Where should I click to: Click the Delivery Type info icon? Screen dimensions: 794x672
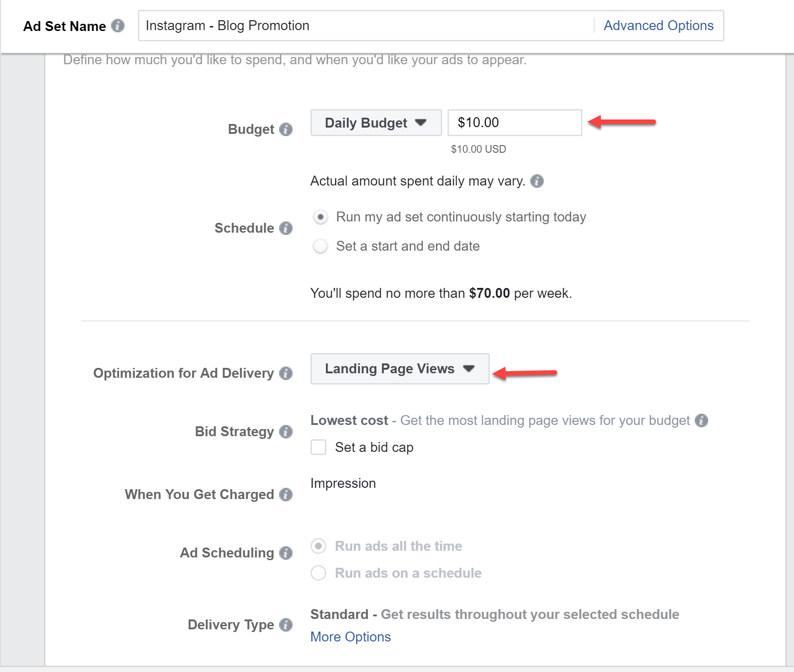coord(286,625)
